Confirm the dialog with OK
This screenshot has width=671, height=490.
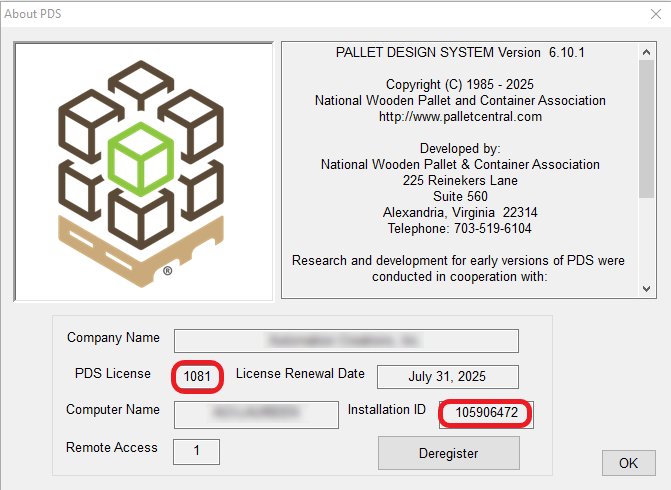tap(628, 463)
